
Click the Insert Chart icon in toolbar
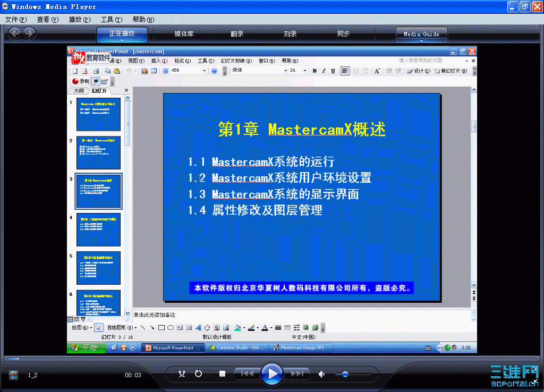[x=144, y=71]
